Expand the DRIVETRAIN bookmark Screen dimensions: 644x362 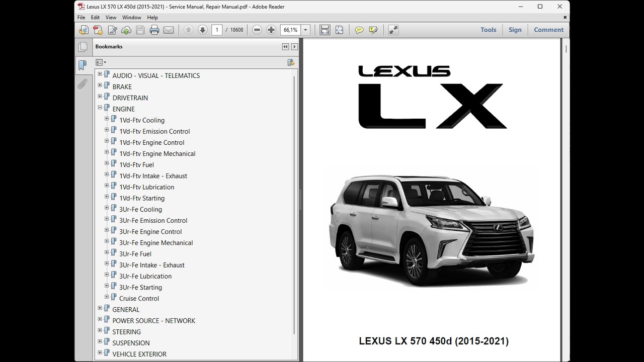tap(100, 97)
